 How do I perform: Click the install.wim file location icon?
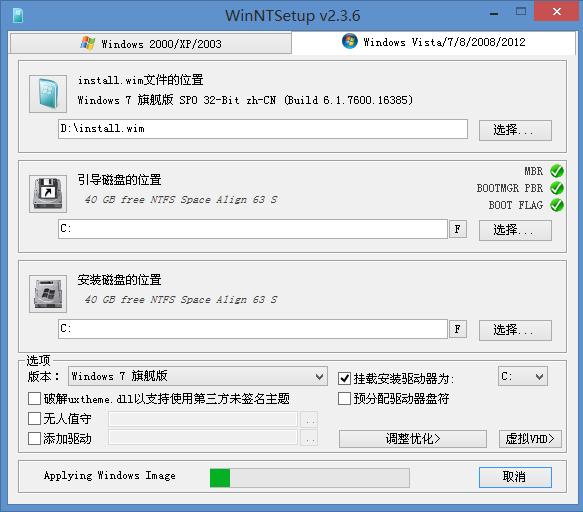(x=48, y=94)
